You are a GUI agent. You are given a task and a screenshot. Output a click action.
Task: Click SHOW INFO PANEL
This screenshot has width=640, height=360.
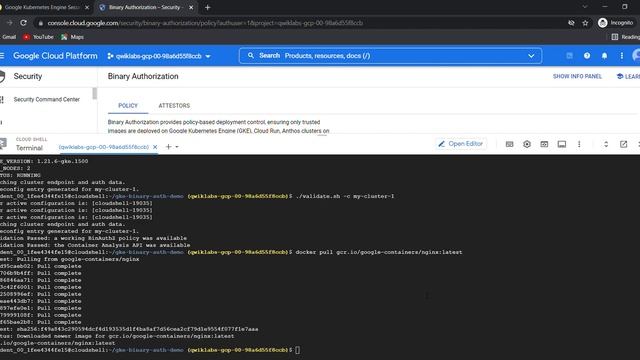click(577, 76)
